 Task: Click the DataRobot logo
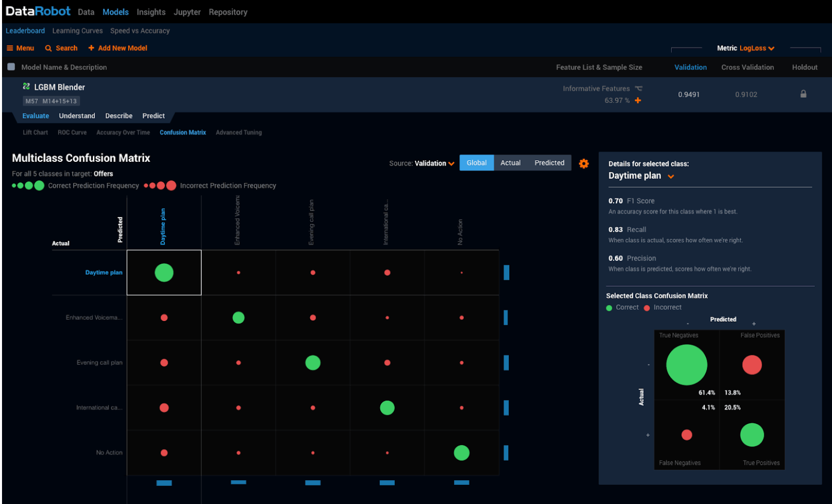click(x=38, y=11)
